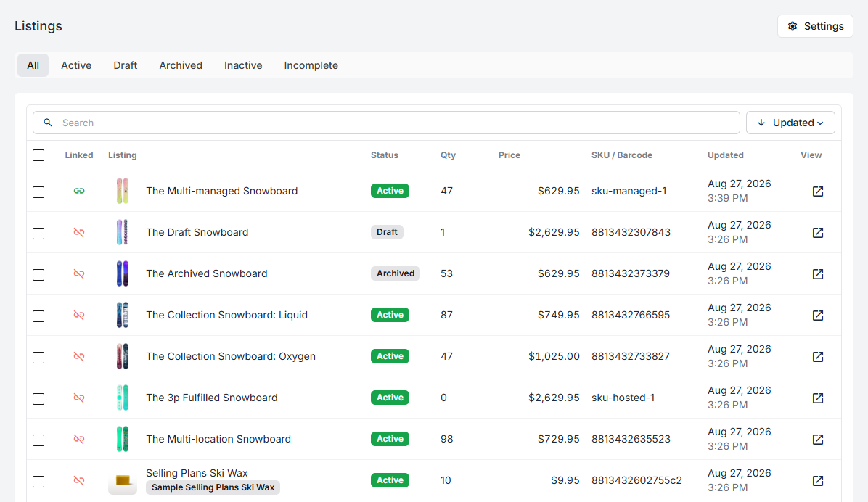Open external view for Multi-location Snowboard

818,439
